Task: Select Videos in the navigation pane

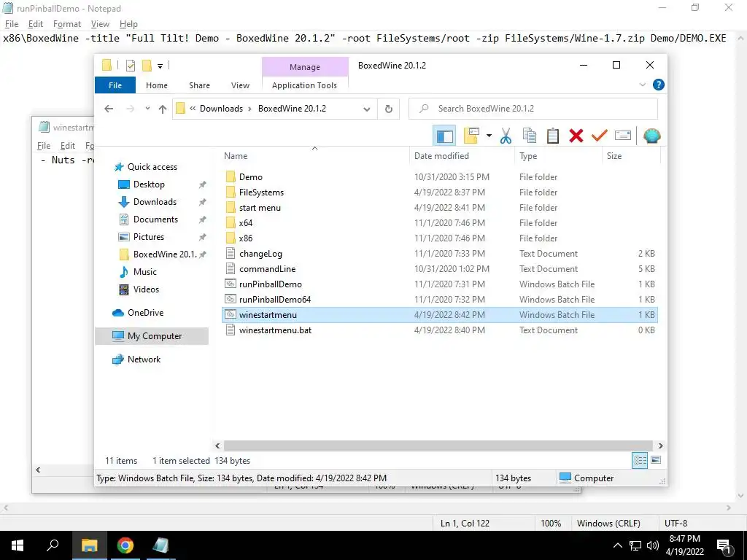Action: tap(146, 289)
